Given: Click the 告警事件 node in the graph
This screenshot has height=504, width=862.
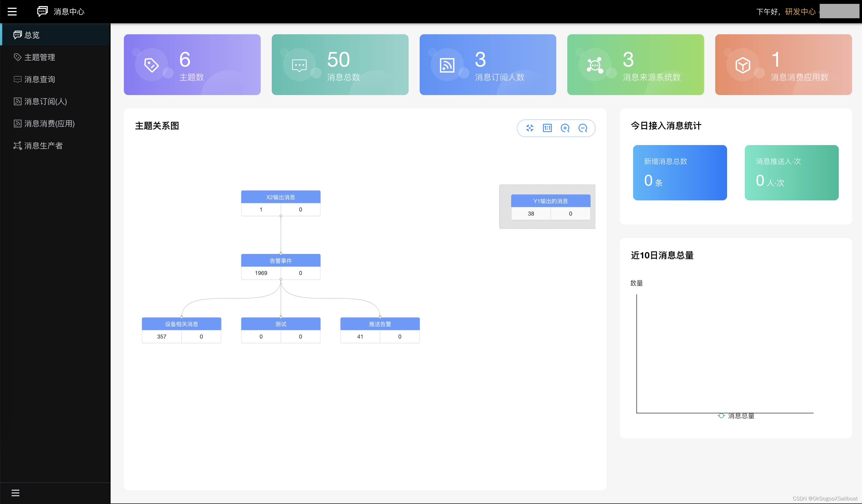Looking at the screenshot, I should click(x=281, y=260).
